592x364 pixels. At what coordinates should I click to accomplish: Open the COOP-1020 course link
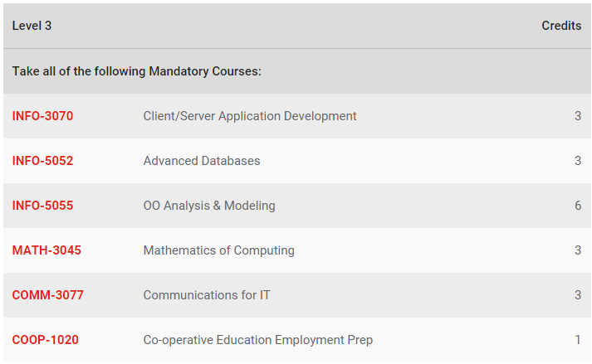(x=46, y=340)
